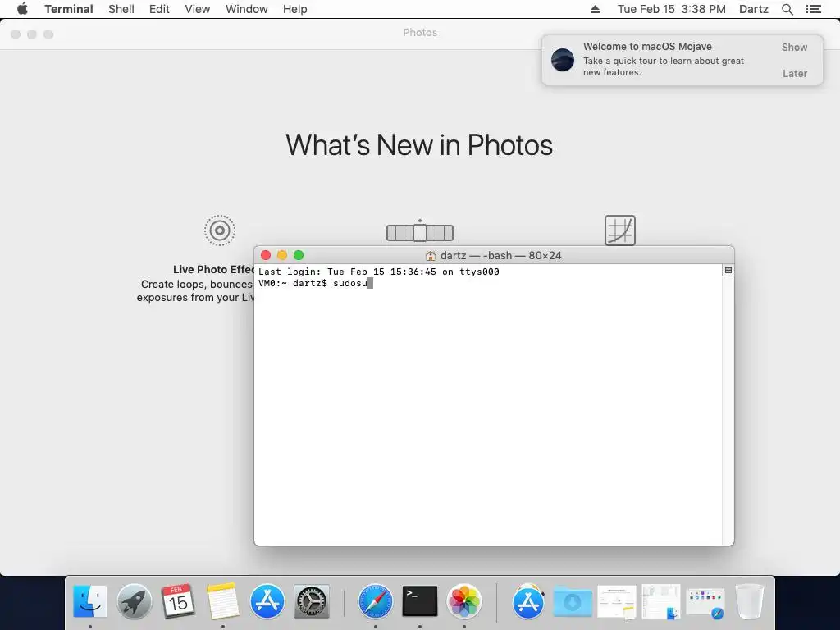The image size is (840, 630).
Task: Open the Apple menu
Action: 22,9
